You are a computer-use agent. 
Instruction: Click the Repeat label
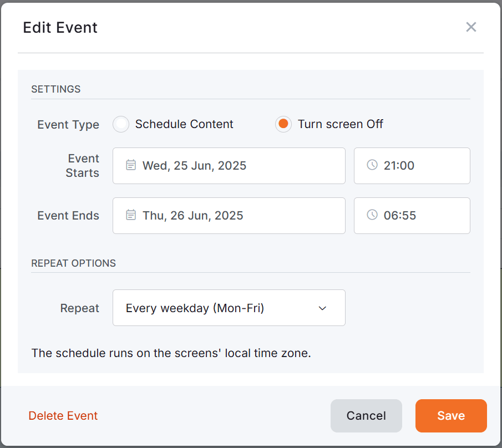point(80,308)
